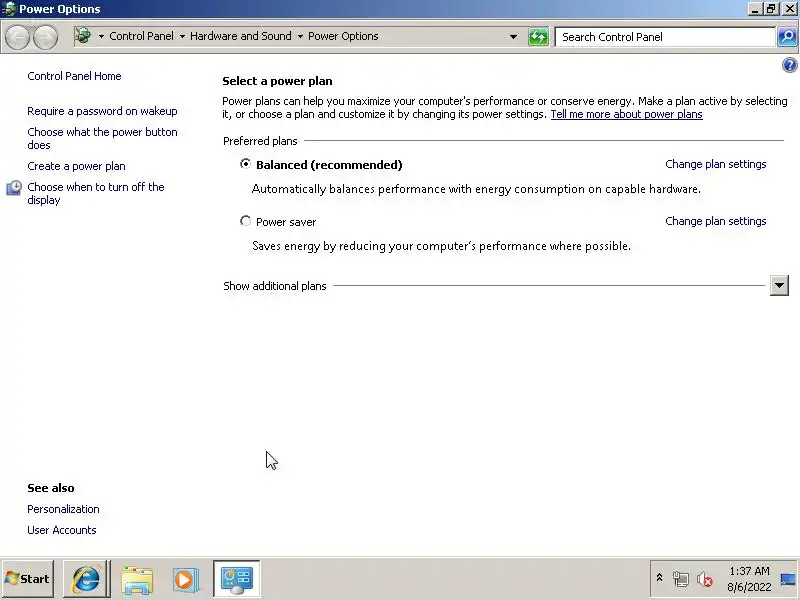Click the Show desktop icon in tray
This screenshot has height=600, width=800.
[788, 579]
